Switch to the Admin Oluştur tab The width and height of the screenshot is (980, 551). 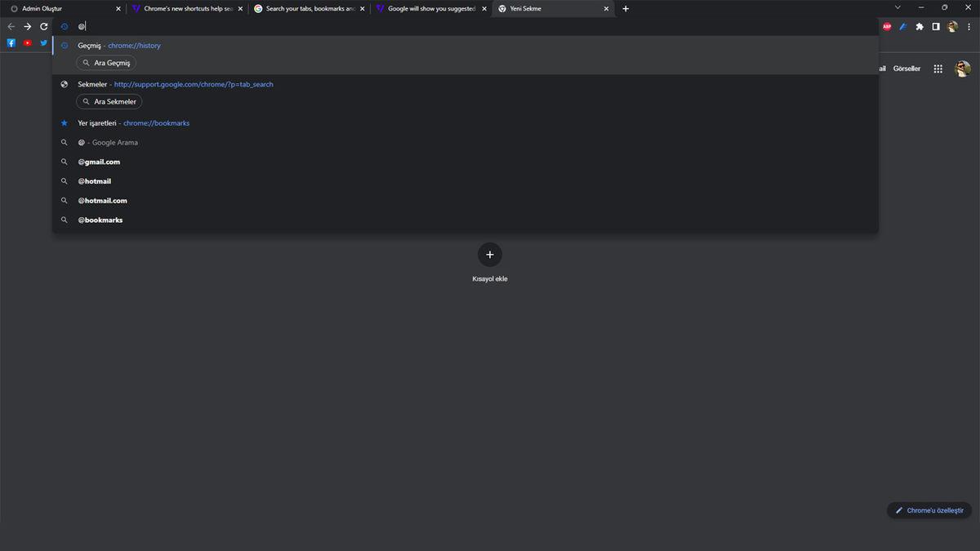[x=61, y=8]
